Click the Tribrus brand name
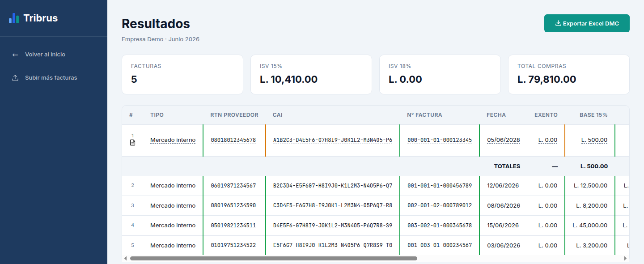 coord(40,18)
